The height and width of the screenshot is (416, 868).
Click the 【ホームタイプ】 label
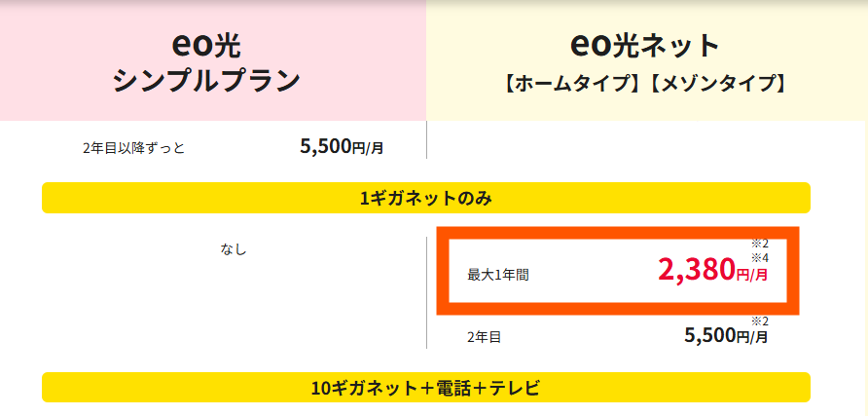tap(572, 84)
